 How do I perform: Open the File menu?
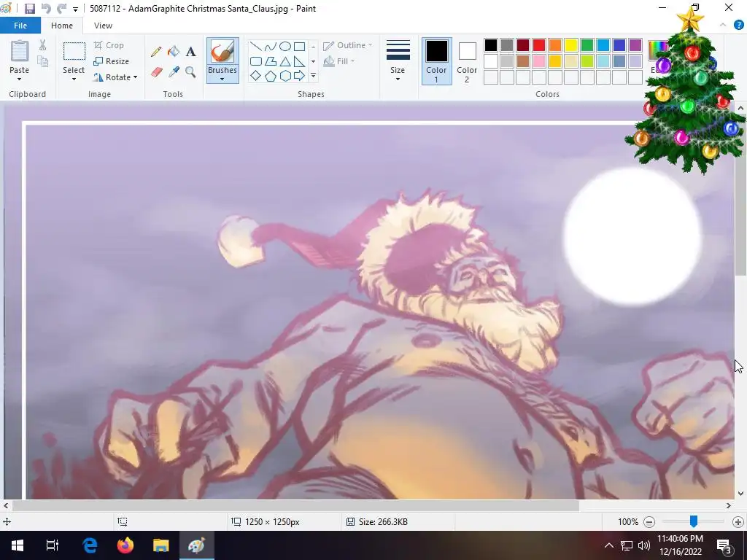pyautogui.click(x=20, y=26)
